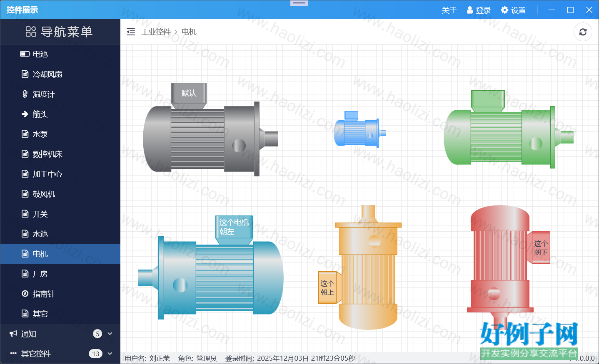Click the circular refresh icon button
This screenshot has height=364, width=599.
pos(583,32)
